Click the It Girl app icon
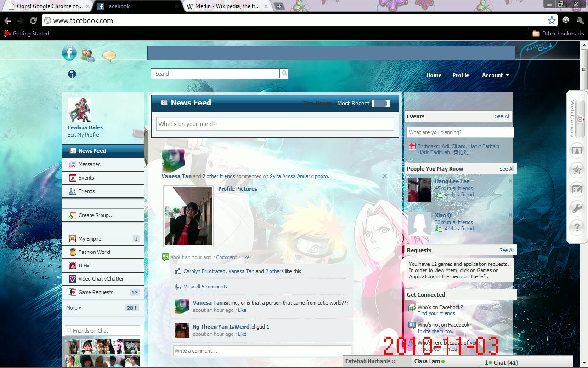Screen dimensions: 588x368 coord(73,265)
